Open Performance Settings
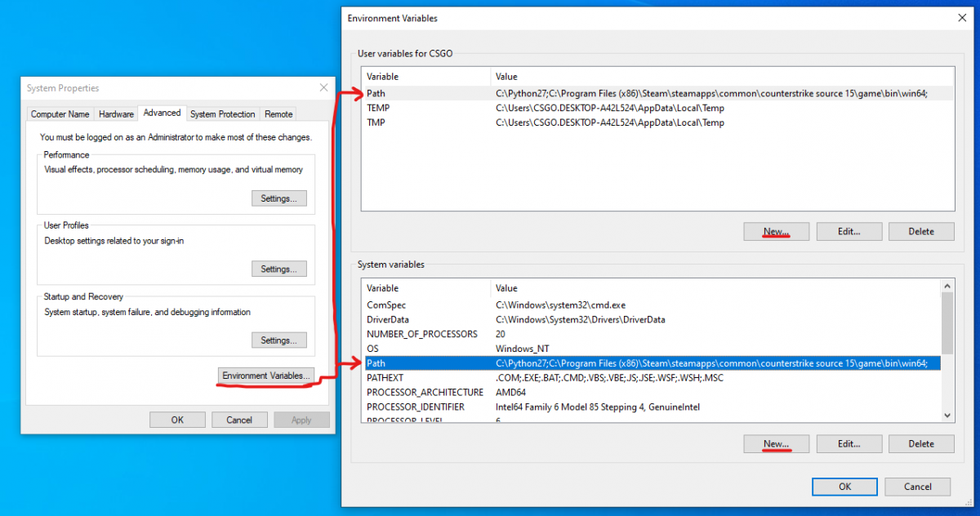980x516 pixels. 279,198
